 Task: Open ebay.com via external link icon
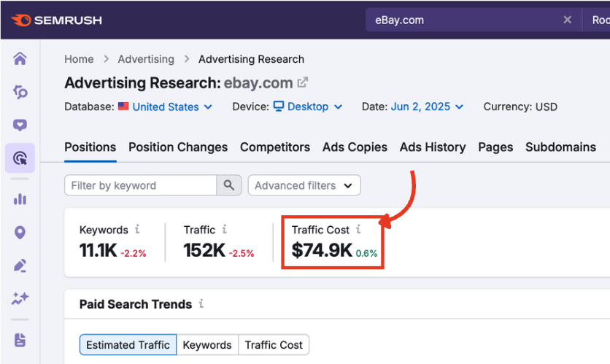[x=303, y=82]
